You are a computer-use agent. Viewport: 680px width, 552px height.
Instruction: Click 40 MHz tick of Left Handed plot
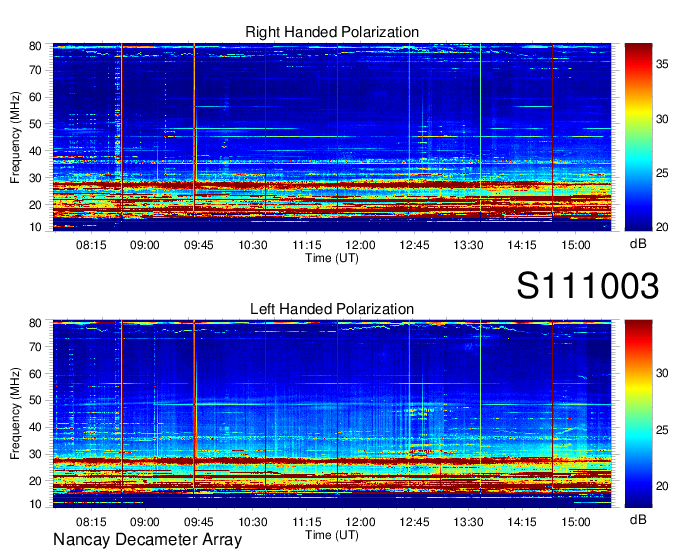[x=35, y=427]
